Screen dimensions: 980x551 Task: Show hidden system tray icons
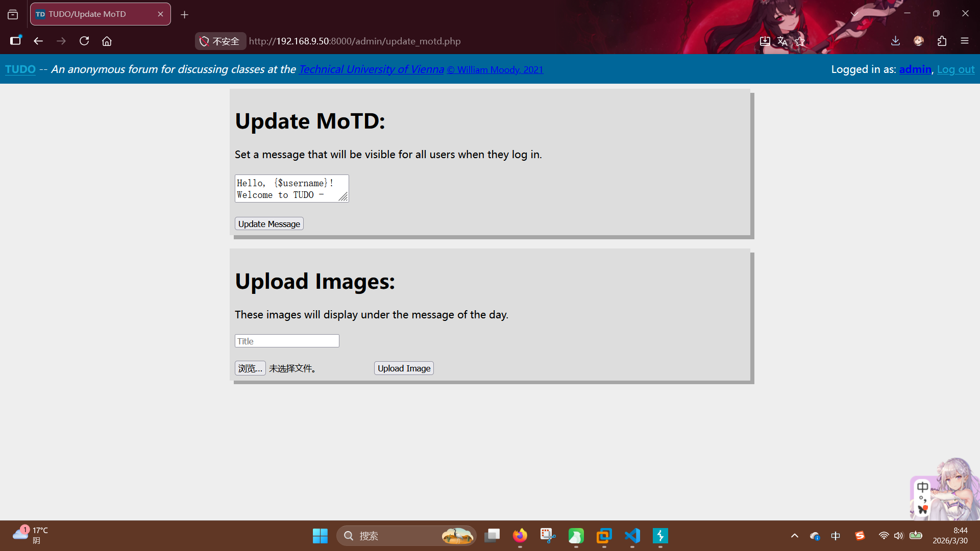point(794,536)
